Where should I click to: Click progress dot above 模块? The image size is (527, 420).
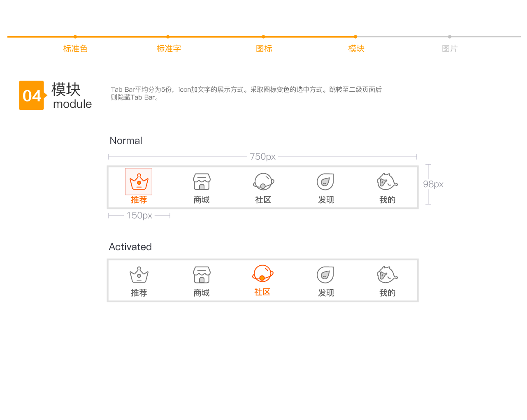355,37
